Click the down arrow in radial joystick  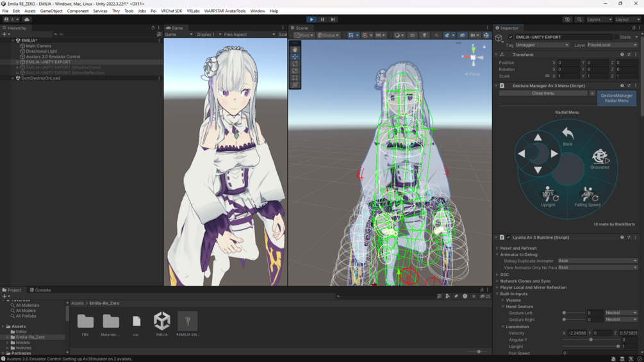(x=538, y=170)
